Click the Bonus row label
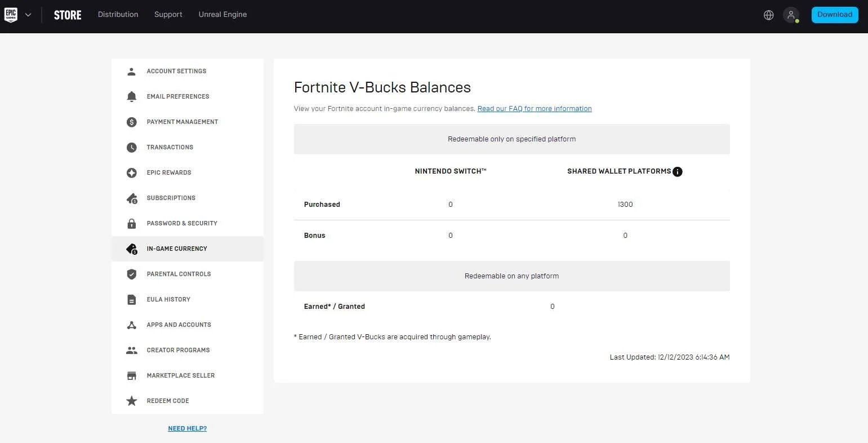 click(315, 236)
